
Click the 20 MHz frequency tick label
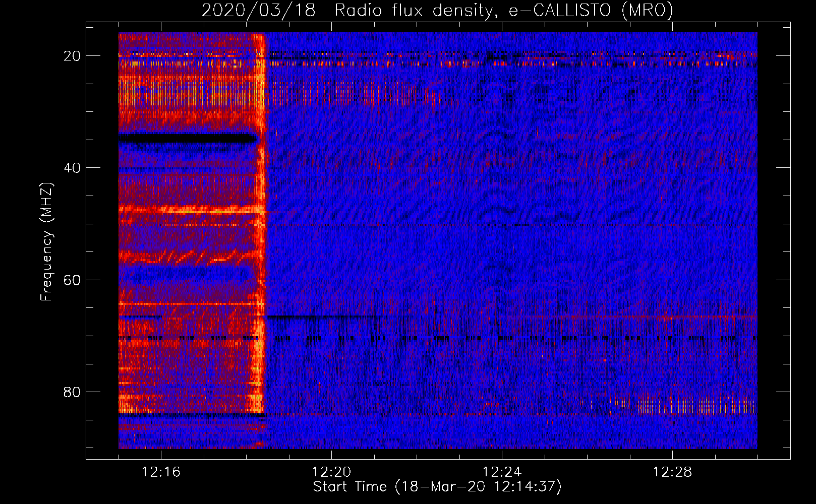72,56
